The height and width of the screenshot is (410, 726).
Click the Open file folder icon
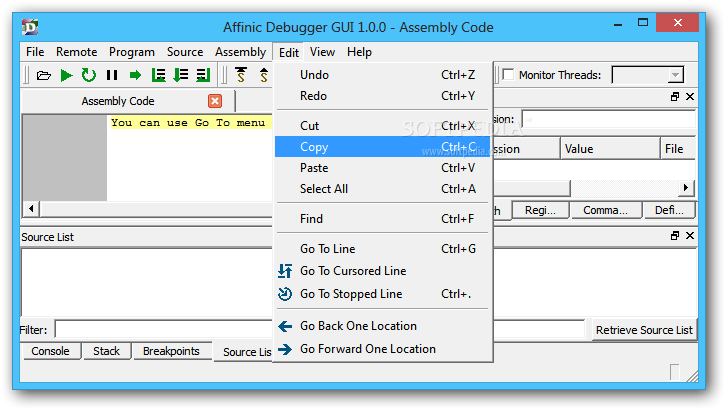[x=44, y=75]
